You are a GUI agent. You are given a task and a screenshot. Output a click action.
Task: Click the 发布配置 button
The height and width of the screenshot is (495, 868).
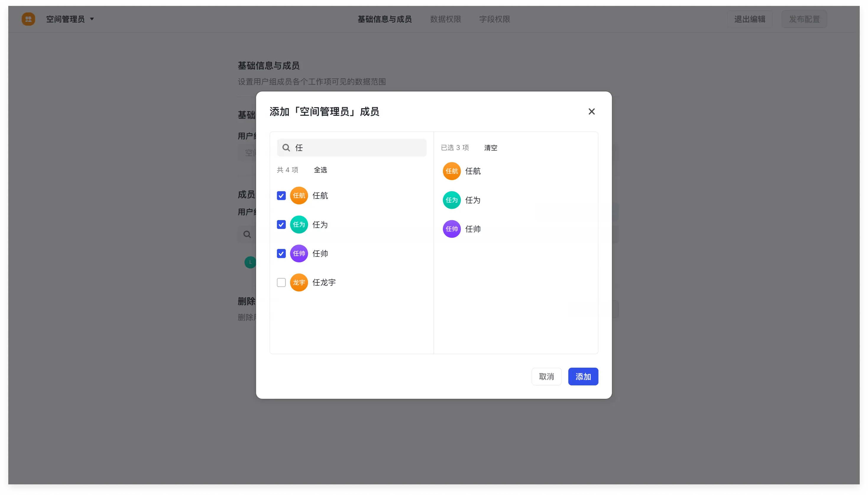click(804, 19)
